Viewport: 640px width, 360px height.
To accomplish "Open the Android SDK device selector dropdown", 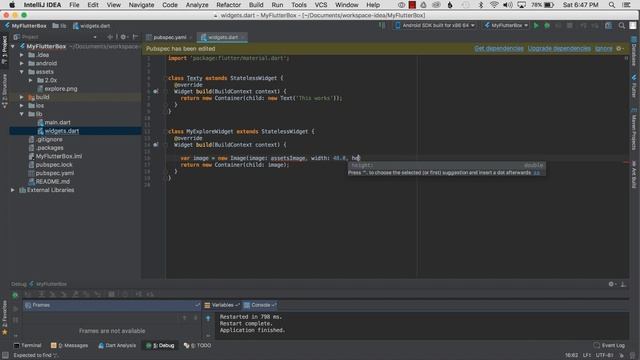I will pos(435,25).
